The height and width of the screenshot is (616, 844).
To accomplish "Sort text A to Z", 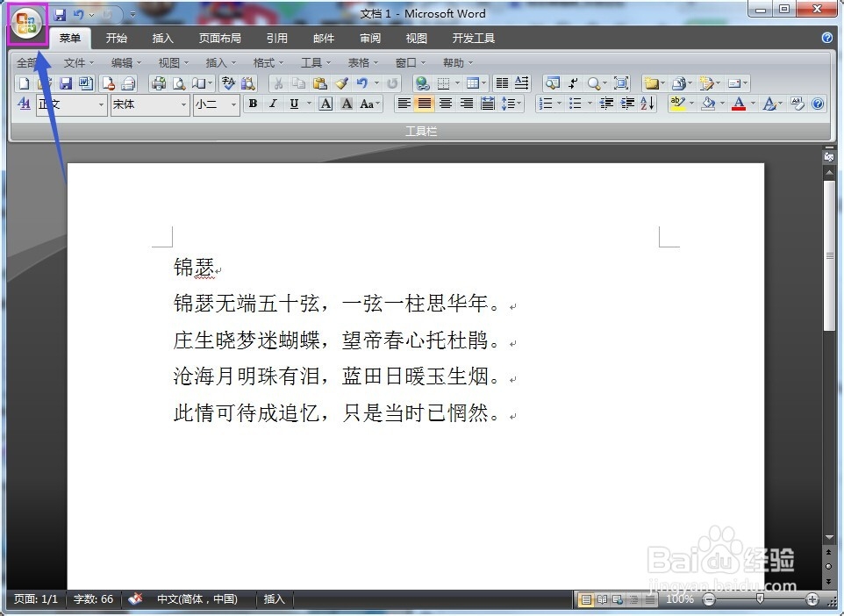I will point(647,104).
